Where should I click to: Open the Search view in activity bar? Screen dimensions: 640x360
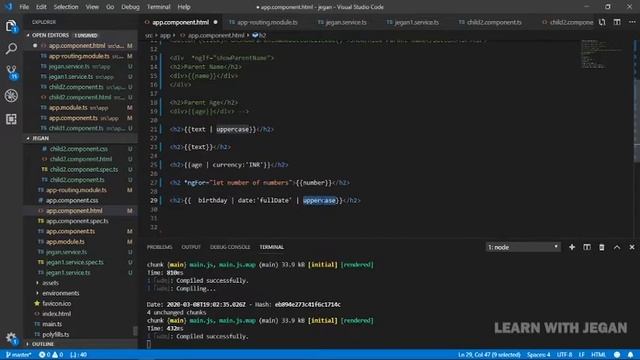tap(11, 49)
